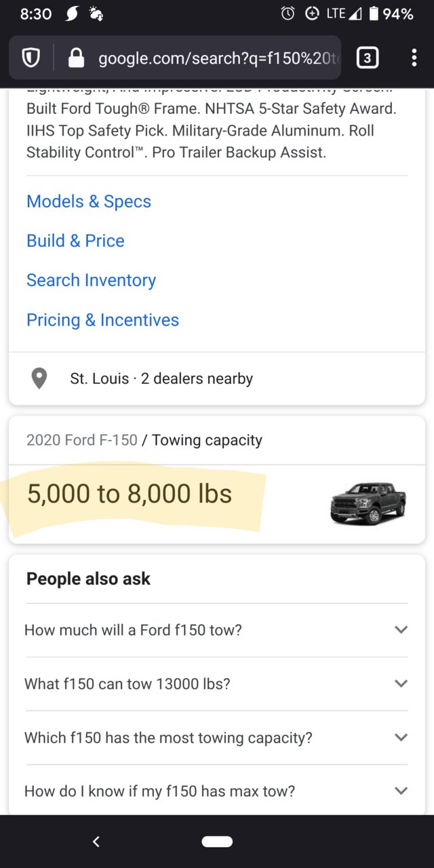434x868 pixels.
Task: Expand "How do I know if my f150 has max tow?"
Action: click(x=217, y=791)
